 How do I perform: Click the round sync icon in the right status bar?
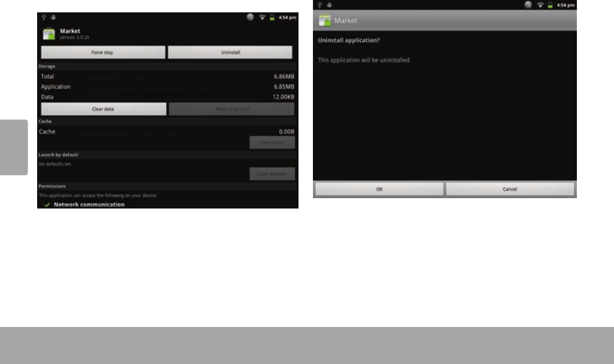528,5
